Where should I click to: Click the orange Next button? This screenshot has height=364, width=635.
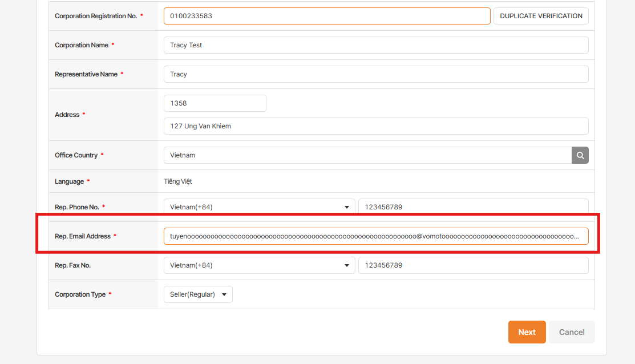pyautogui.click(x=527, y=332)
